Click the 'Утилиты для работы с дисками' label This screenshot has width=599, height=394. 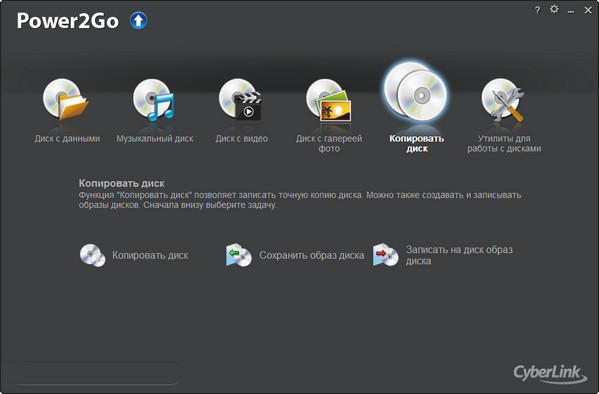[504, 143]
